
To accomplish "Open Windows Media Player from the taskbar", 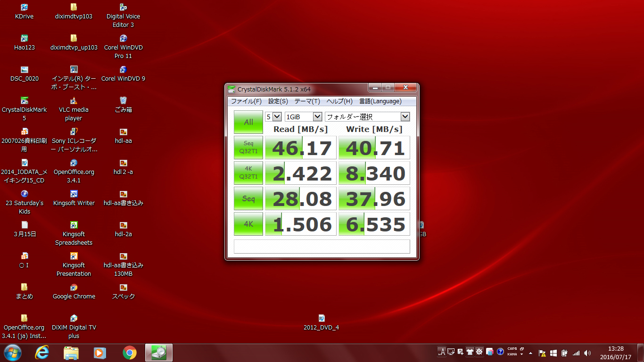I will pos(100,353).
